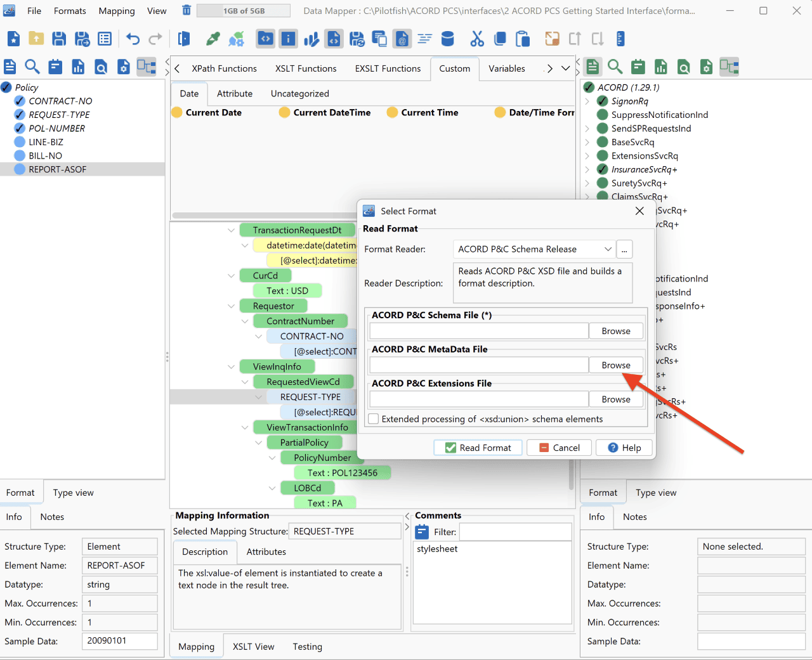Click the green tree-view icon in right panel
The height and width of the screenshot is (660, 812).
tap(729, 67)
